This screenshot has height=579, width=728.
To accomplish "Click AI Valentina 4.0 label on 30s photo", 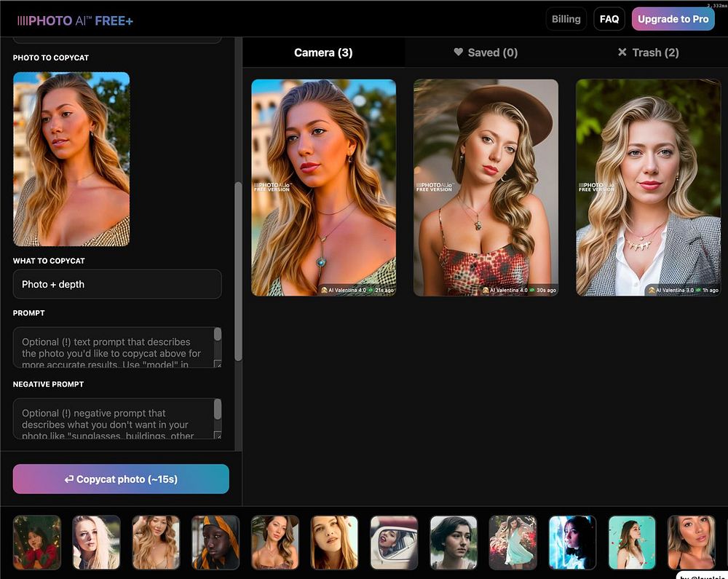I will coord(508,290).
